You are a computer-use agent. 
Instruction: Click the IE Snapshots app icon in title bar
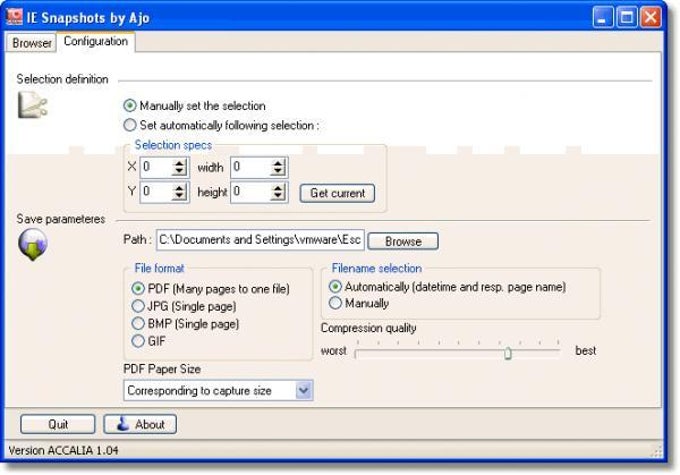(x=14, y=17)
